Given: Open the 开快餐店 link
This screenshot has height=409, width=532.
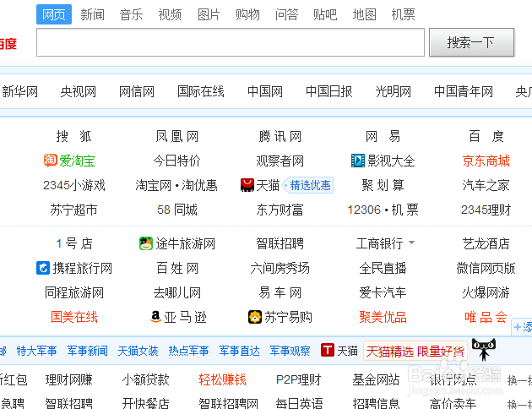Looking at the screenshot, I should point(145,403).
